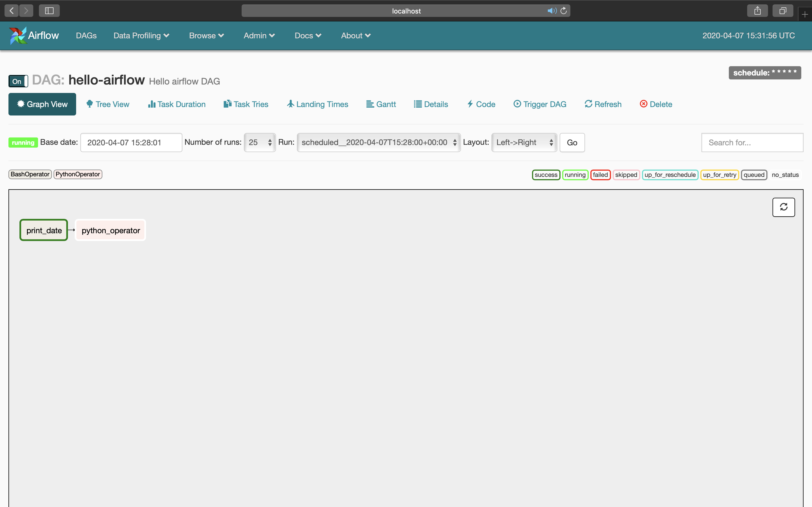812x507 pixels.
Task: Click the Safari share icon
Action: (x=757, y=11)
